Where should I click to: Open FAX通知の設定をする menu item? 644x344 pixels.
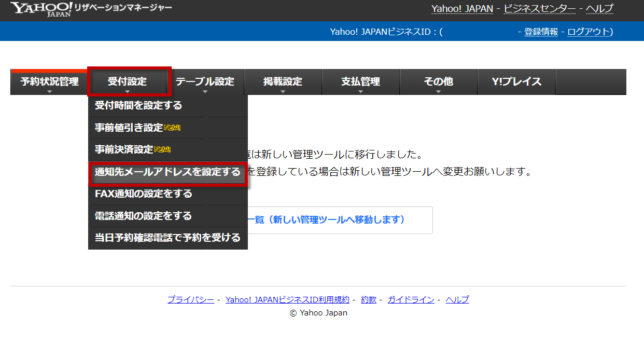[168, 194]
